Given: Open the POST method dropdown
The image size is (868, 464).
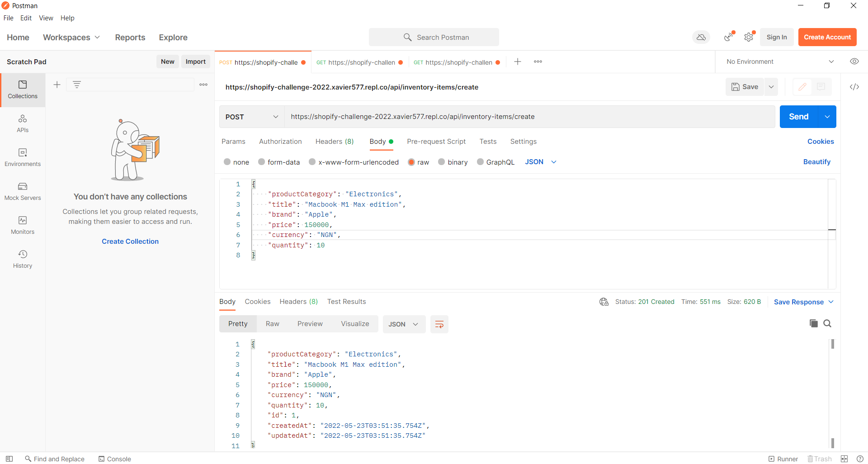Looking at the screenshot, I should pyautogui.click(x=252, y=117).
